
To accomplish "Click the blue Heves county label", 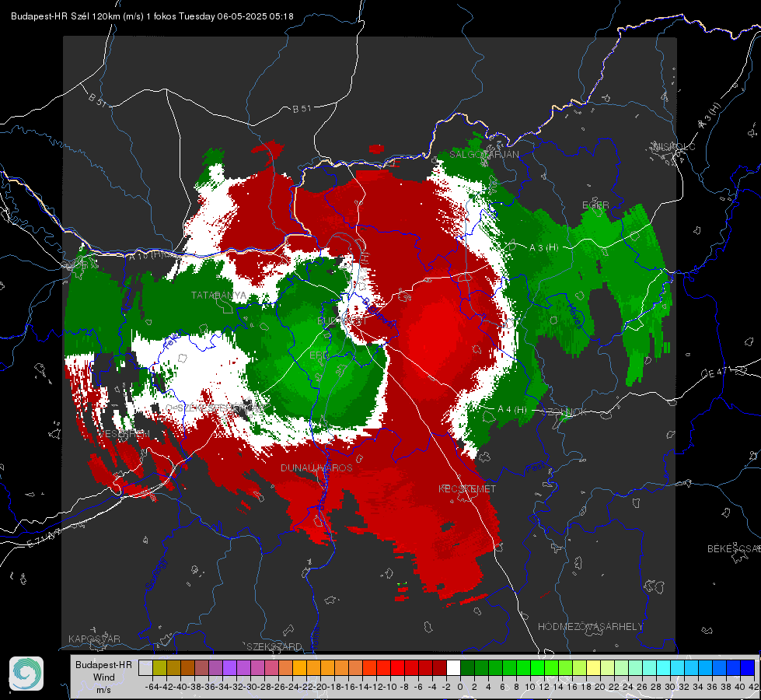I will coord(574,315).
